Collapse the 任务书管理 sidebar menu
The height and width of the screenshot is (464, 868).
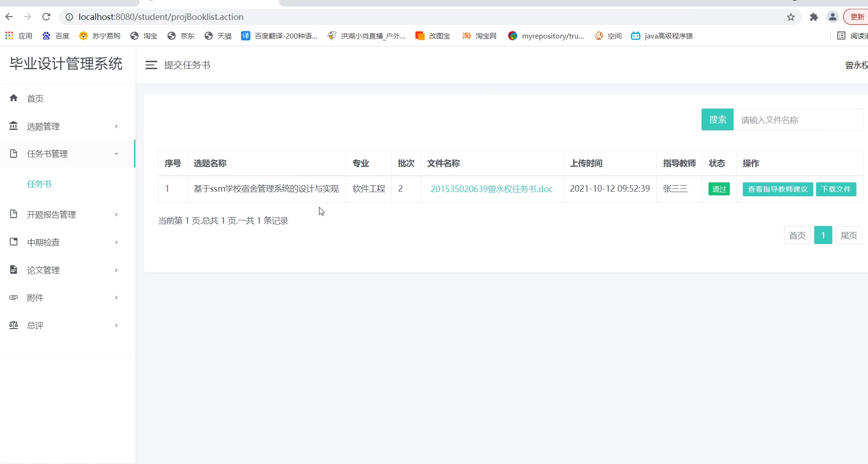click(67, 154)
